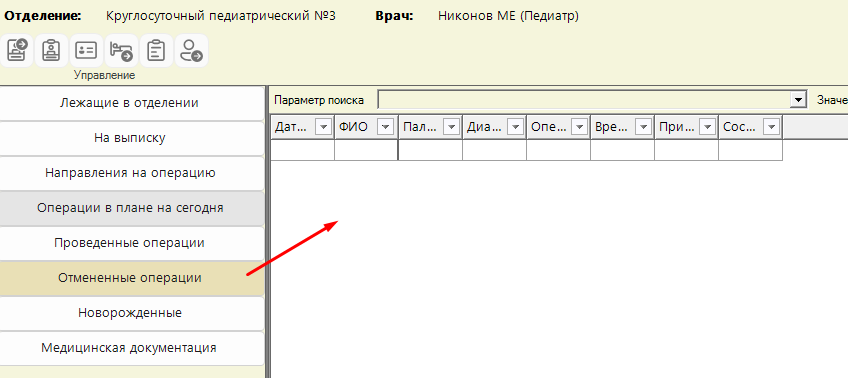Open the ID card icon in toolbar

pos(86,50)
